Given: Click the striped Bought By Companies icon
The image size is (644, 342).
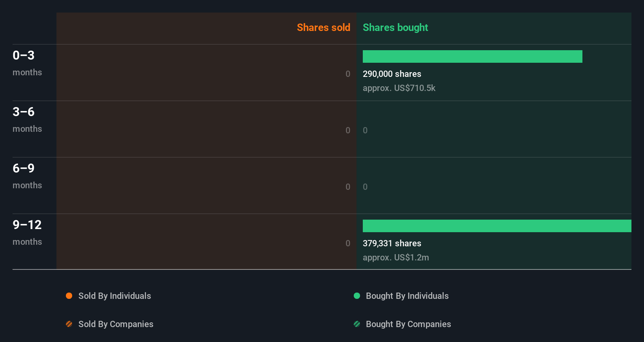Looking at the screenshot, I should click(x=357, y=324).
